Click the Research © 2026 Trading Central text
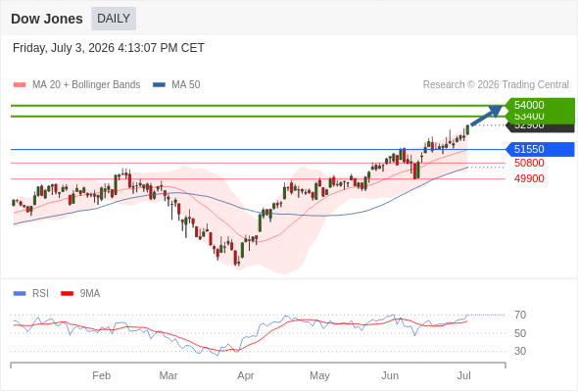Screen dimensions: 578x392 [x=496, y=85]
